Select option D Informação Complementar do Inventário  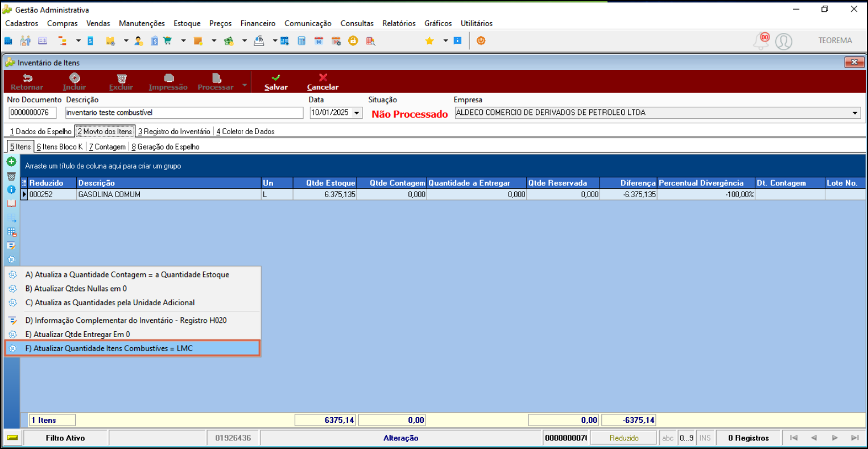pos(132,321)
